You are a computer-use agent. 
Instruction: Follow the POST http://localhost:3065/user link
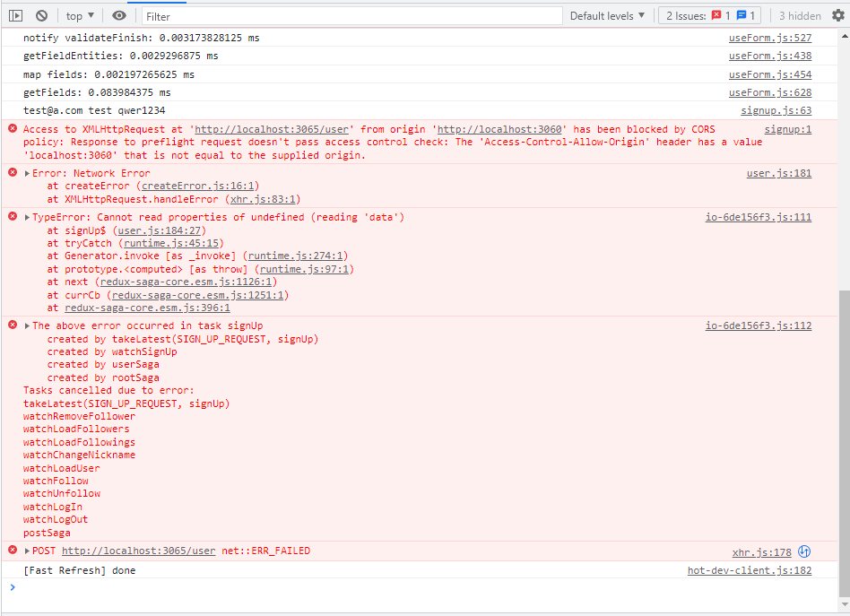coord(139,551)
